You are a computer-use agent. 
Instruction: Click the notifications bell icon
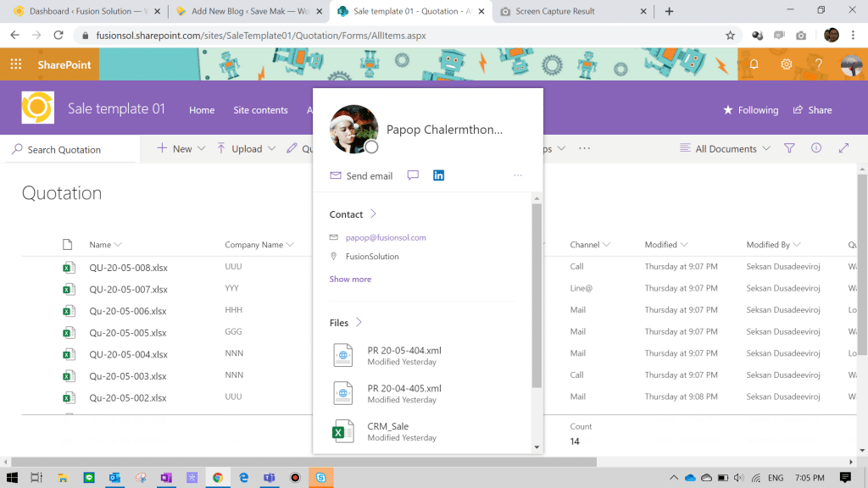point(754,64)
